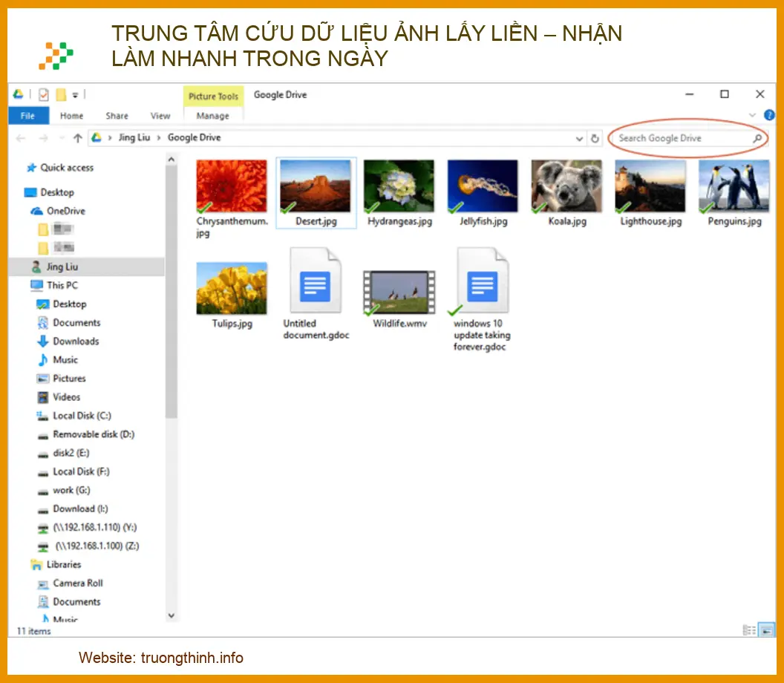Switch to details view in status bar
The height and width of the screenshot is (683, 784).
749,630
